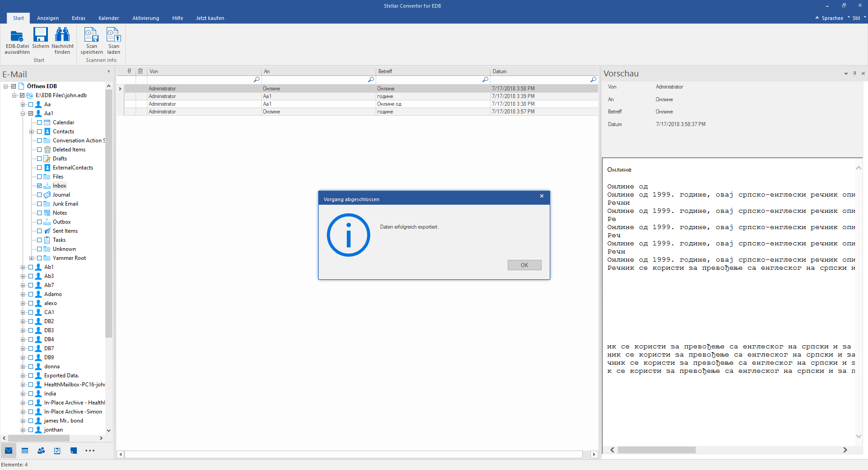Close the Vorschau panel
The image size is (868, 470).
coord(863,73)
